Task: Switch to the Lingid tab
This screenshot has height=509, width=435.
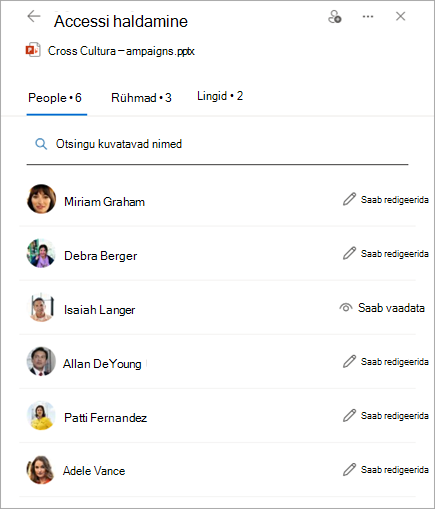Action: point(220,96)
